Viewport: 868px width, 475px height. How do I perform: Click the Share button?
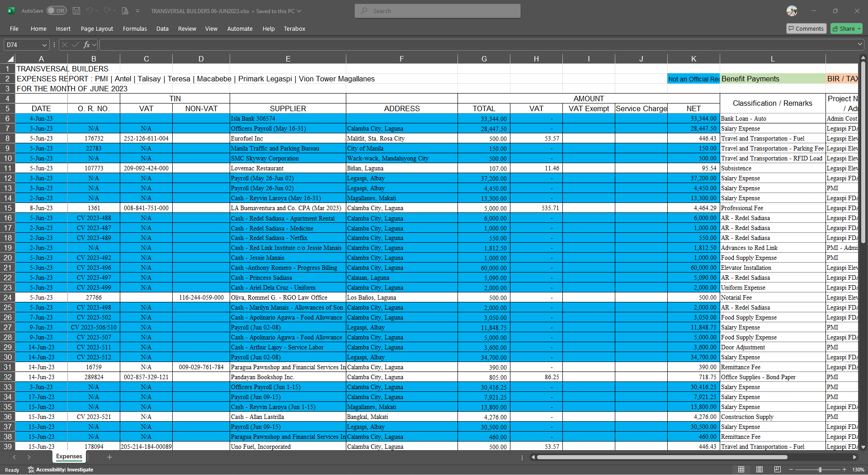coord(846,28)
